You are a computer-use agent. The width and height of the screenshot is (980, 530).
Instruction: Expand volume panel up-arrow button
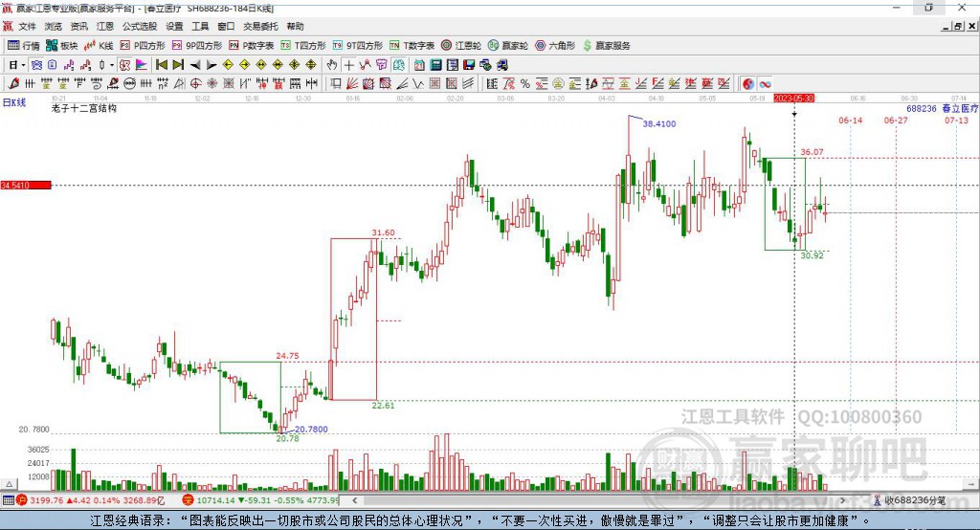click(x=9, y=484)
